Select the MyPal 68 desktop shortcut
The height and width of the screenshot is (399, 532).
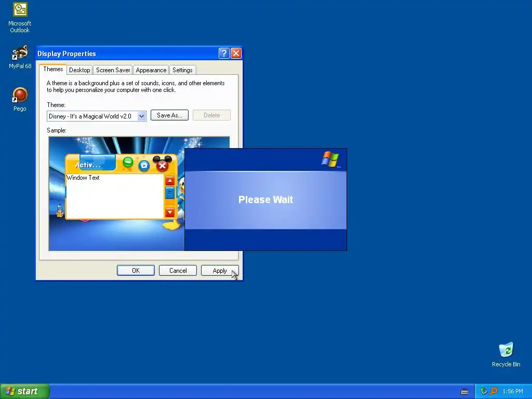pyautogui.click(x=20, y=57)
